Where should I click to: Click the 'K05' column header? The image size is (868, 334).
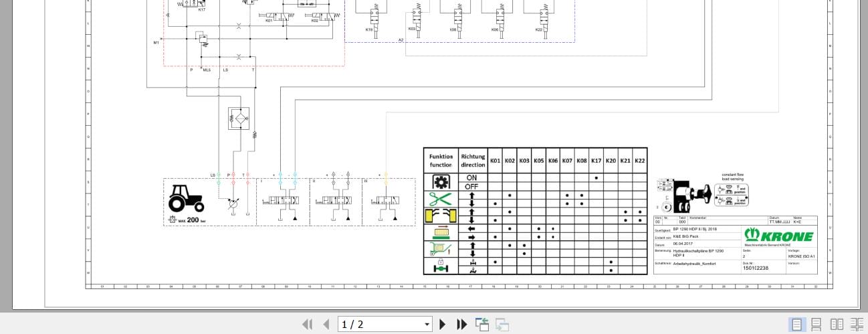coord(538,161)
